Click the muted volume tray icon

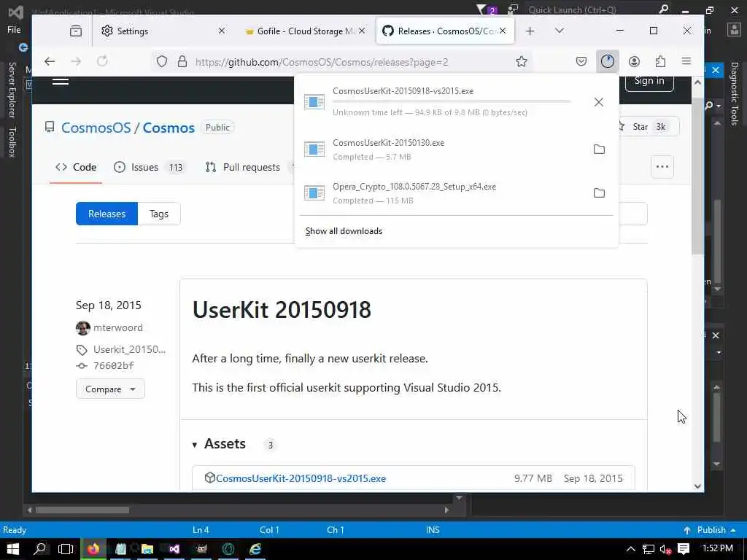(x=665, y=549)
